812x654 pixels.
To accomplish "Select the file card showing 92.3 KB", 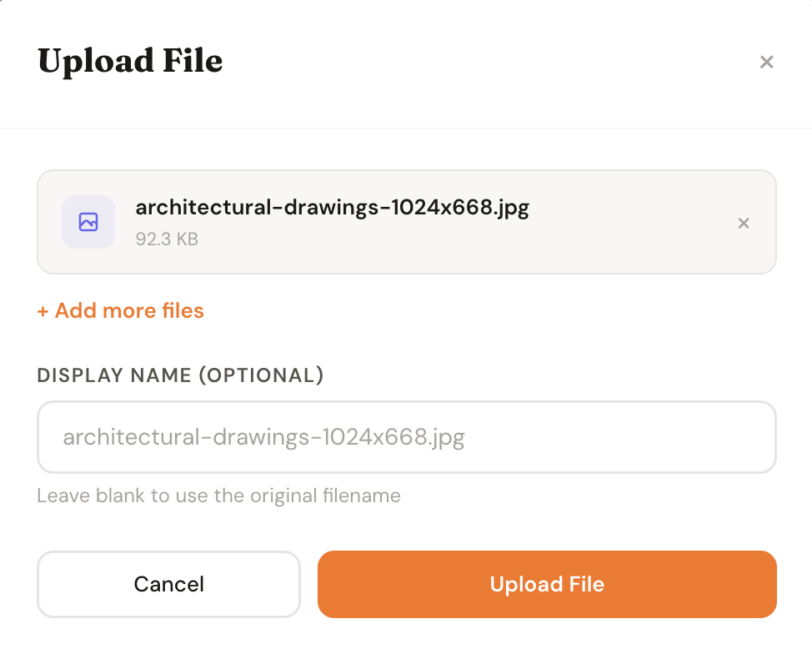I will [406, 222].
